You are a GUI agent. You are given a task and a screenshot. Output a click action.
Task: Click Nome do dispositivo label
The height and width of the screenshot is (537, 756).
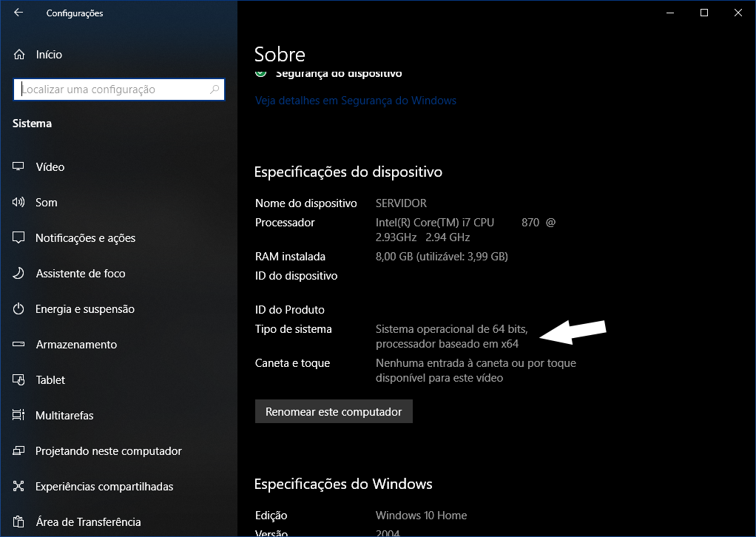pos(306,203)
